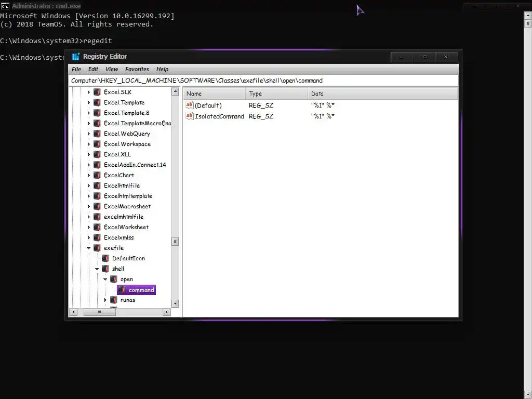Select the ExcelAddIn.Connect.14 key folder icon

[x=97, y=165]
